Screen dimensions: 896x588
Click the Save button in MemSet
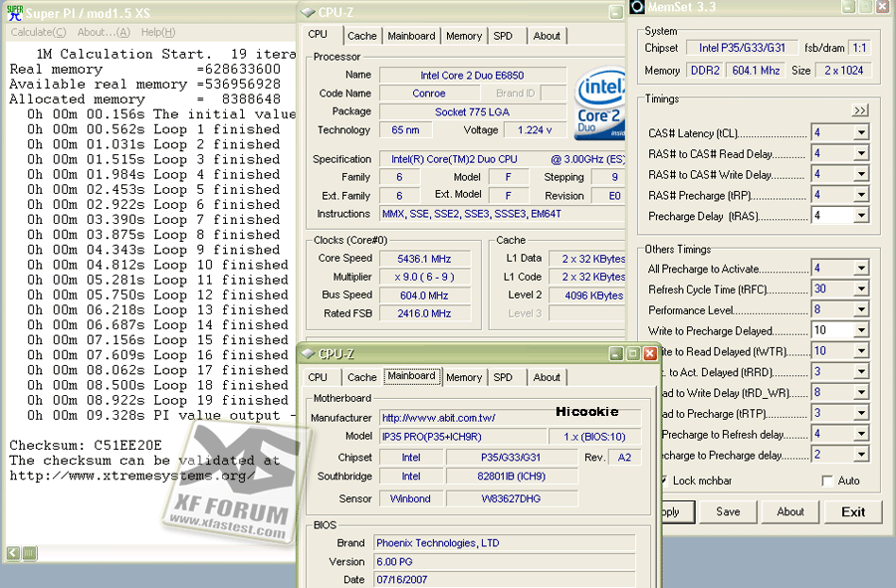728,512
